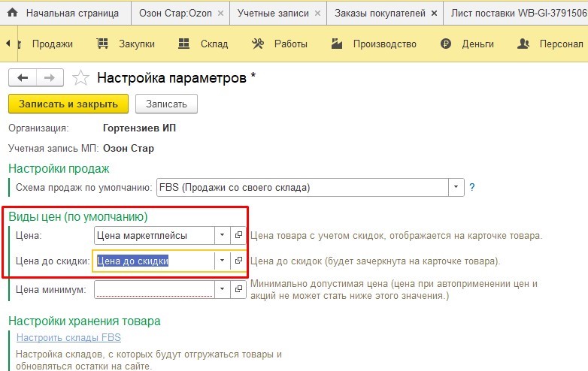Click the Цена field with Цена маркетплейсы
Screen dimensions: 588x371
154,236
